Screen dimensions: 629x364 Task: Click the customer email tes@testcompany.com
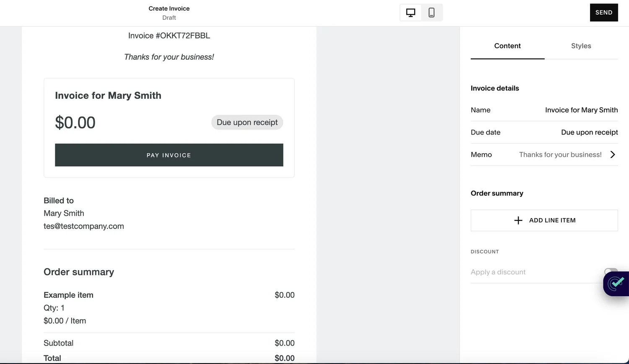point(83,226)
